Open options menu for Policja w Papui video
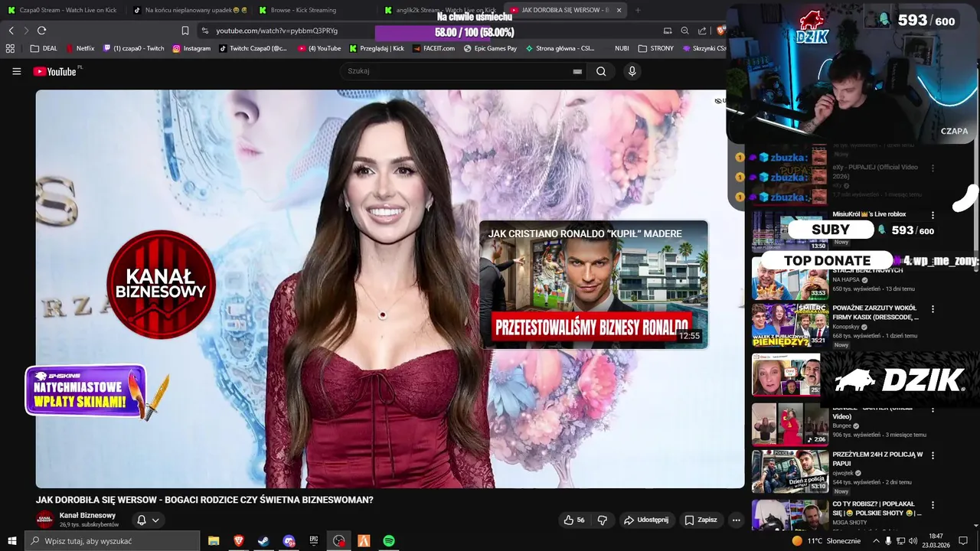Image resolution: width=980 pixels, height=551 pixels. tap(933, 455)
